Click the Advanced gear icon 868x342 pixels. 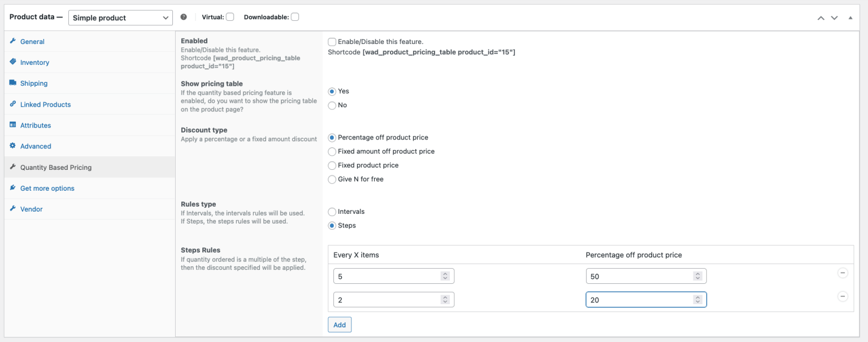12,146
